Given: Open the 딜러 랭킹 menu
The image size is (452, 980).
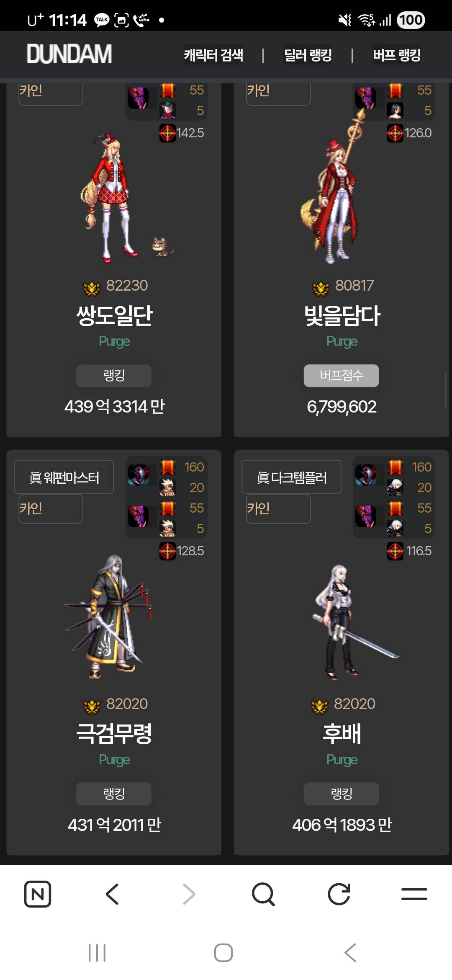Looking at the screenshot, I should pos(308,55).
